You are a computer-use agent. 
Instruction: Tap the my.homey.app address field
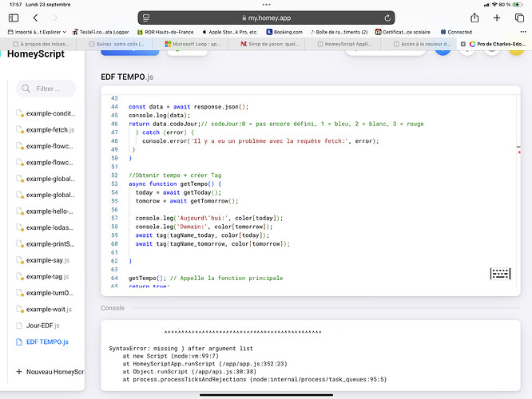[266, 18]
